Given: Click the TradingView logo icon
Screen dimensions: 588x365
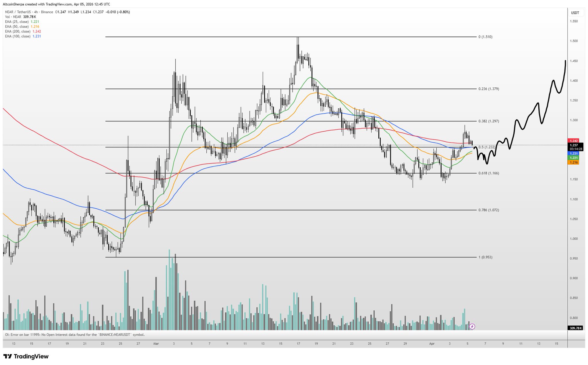Looking at the screenshot, I should pyautogui.click(x=8, y=356).
